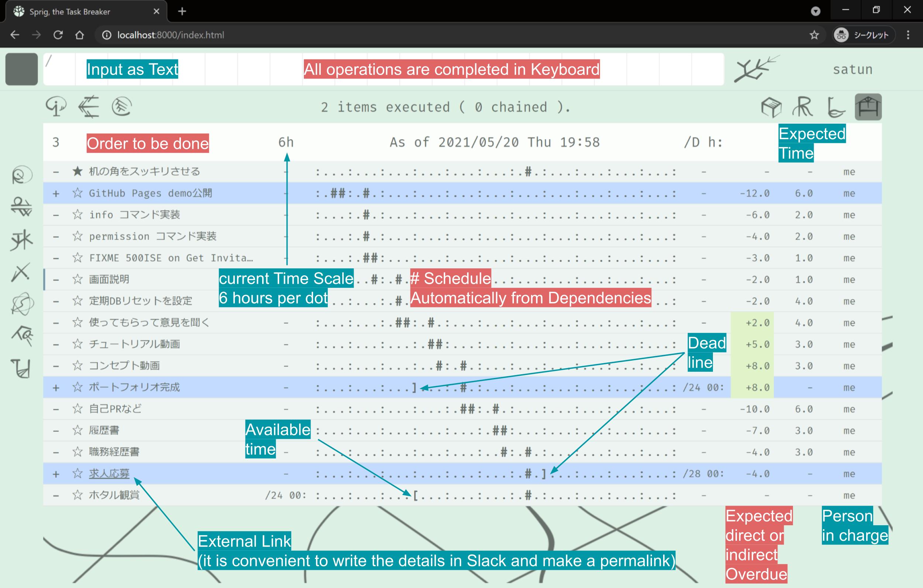Expand the ポートフォリオ完成 row plus sign
This screenshot has width=923, height=588.
[56, 388]
